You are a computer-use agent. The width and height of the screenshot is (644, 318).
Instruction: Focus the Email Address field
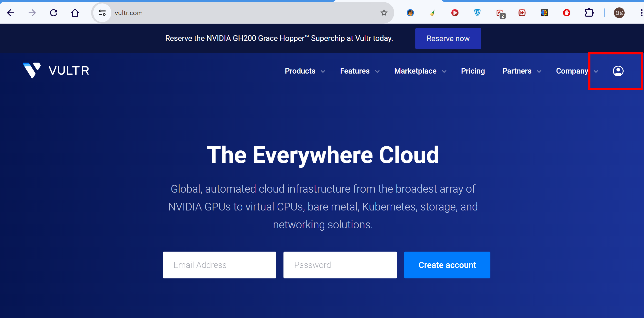(x=219, y=265)
